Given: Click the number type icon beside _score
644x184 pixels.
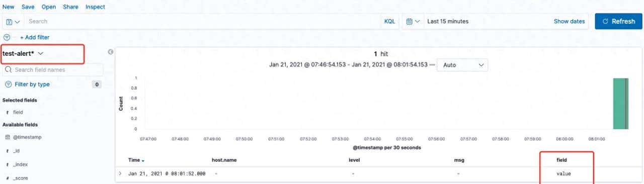Looking at the screenshot, I should (x=8, y=178).
